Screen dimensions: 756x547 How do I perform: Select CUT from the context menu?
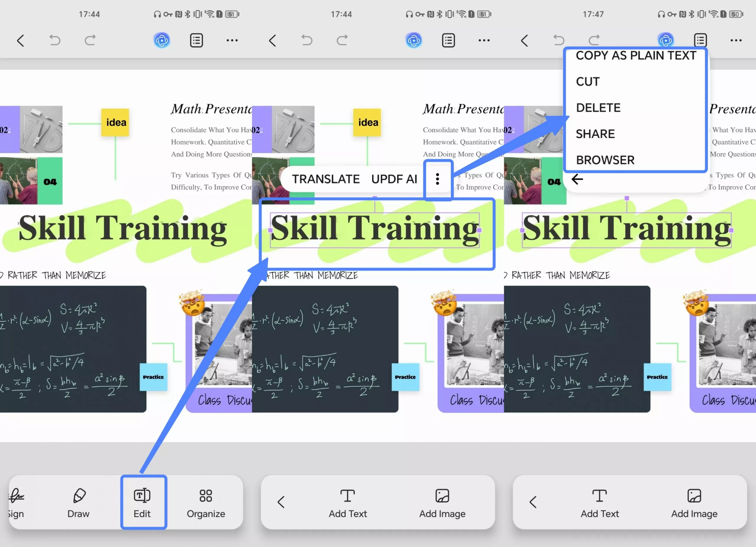[588, 81]
